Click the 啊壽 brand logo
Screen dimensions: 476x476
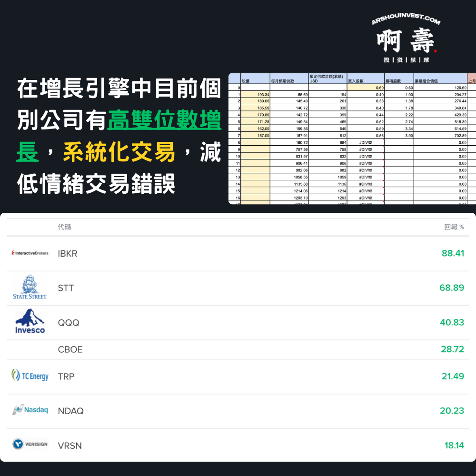pos(406,40)
